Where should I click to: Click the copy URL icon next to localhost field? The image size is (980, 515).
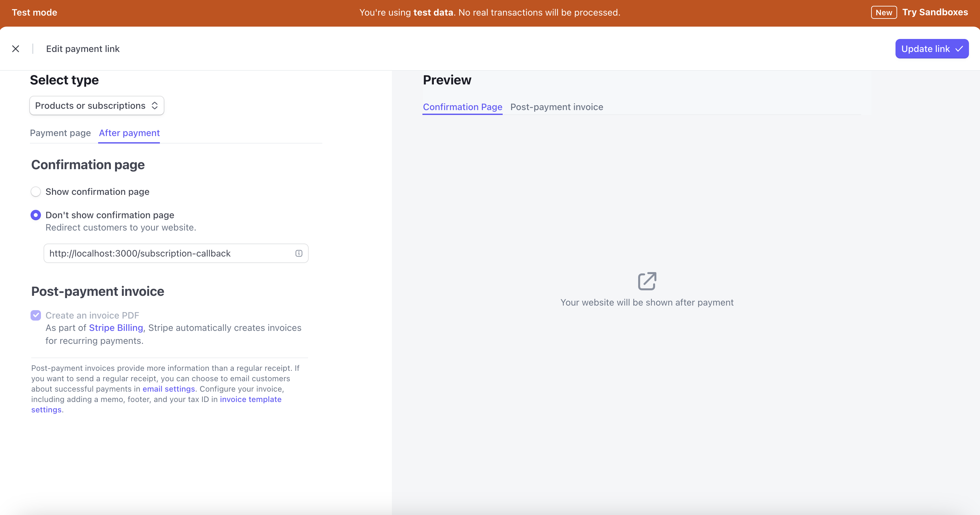(298, 253)
